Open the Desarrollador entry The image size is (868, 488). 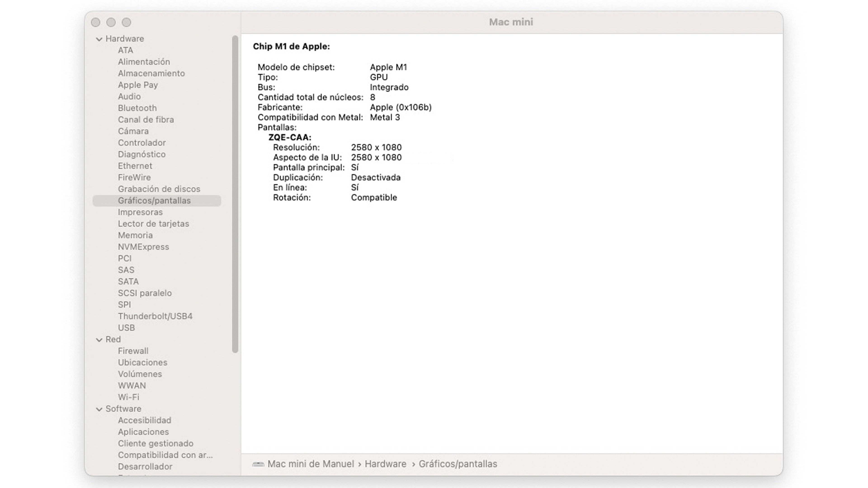coord(145,467)
